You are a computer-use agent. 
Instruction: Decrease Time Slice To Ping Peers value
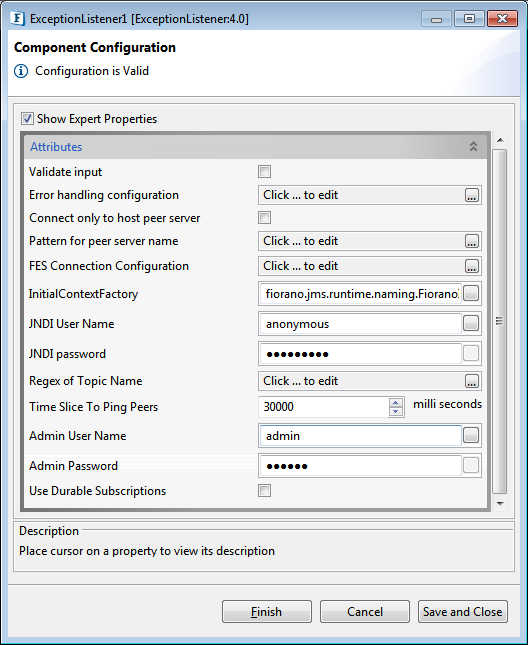click(x=396, y=411)
